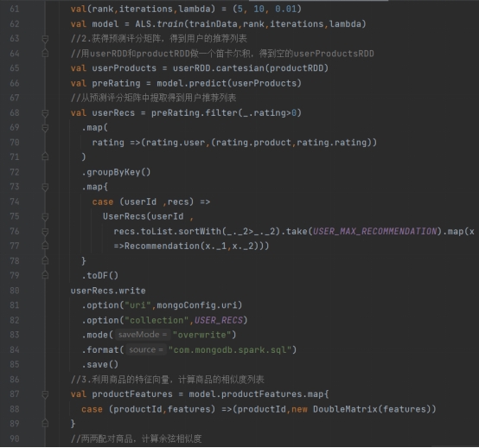Viewport: 479px width, 448px height.
Task: Collapse the .map{ block at line 73
Action: (x=45, y=187)
